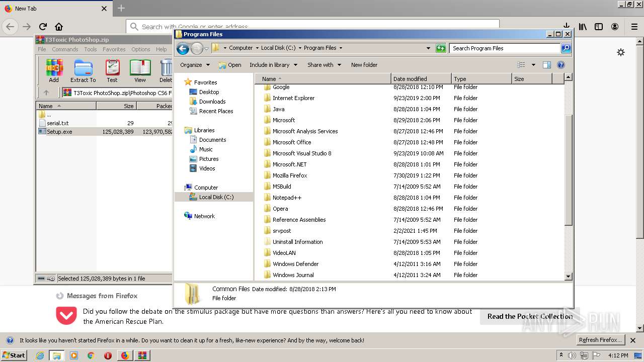Show hidden system tray icons
Viewport: 644px width, 362px height.
click(x=561, y=355)
